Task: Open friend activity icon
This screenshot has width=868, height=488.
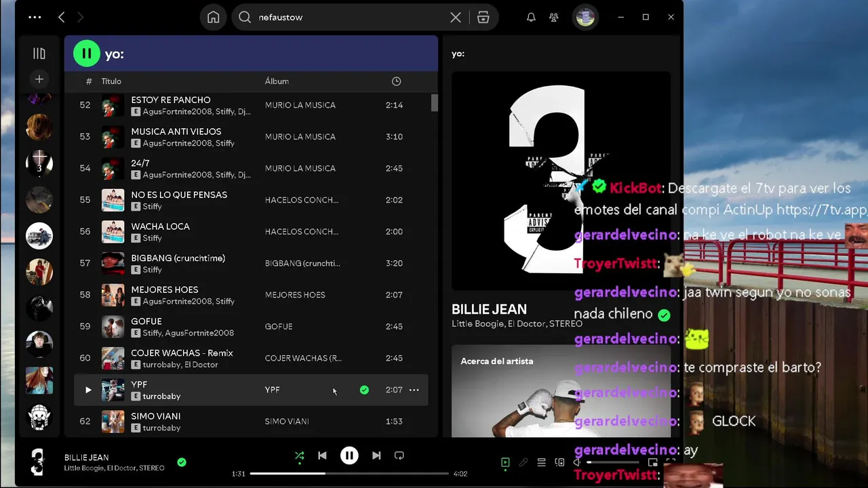Action: pos(554,18)
